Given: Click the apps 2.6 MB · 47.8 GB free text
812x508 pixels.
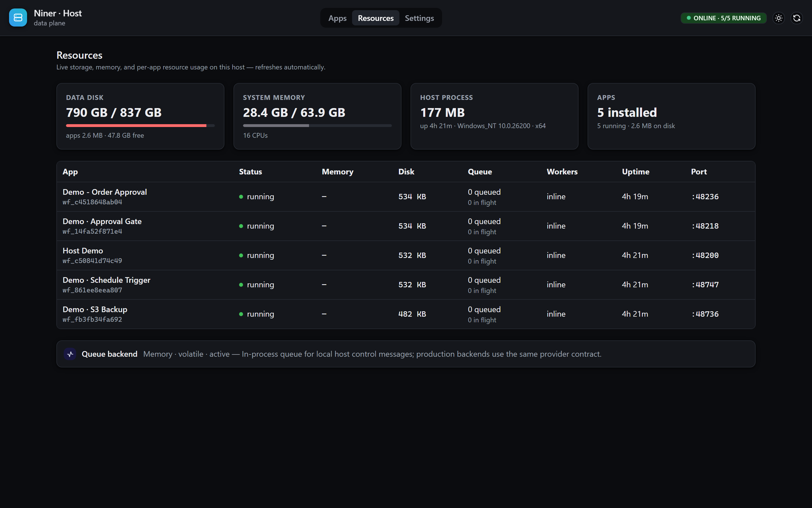Looking at the screenshot, I should point(105,135).
